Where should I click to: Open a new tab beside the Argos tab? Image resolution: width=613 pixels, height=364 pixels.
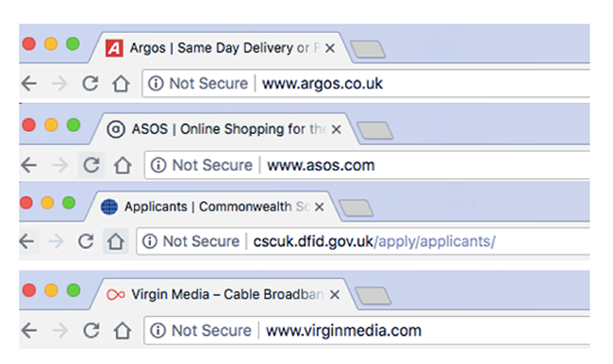(x=368, y=49)
